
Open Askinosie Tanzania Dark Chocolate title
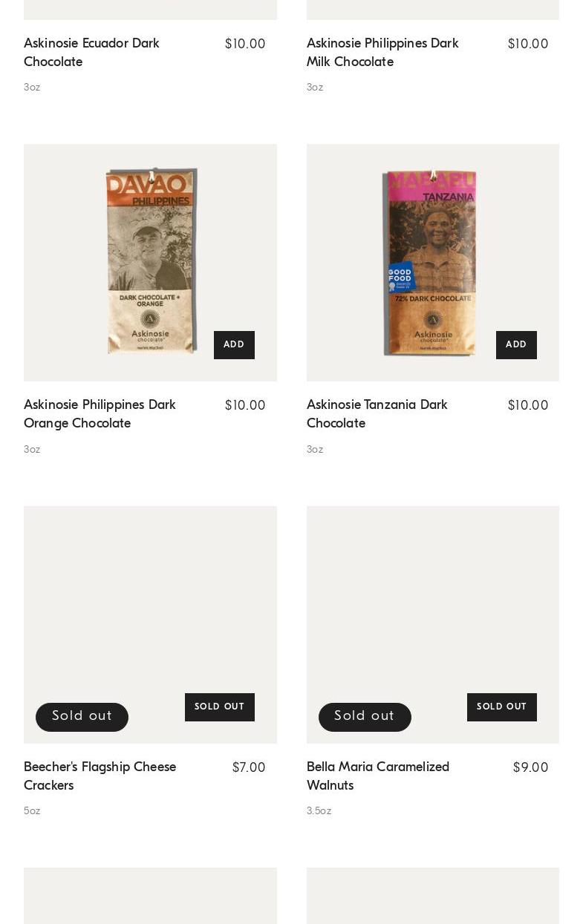coord(377,414)
